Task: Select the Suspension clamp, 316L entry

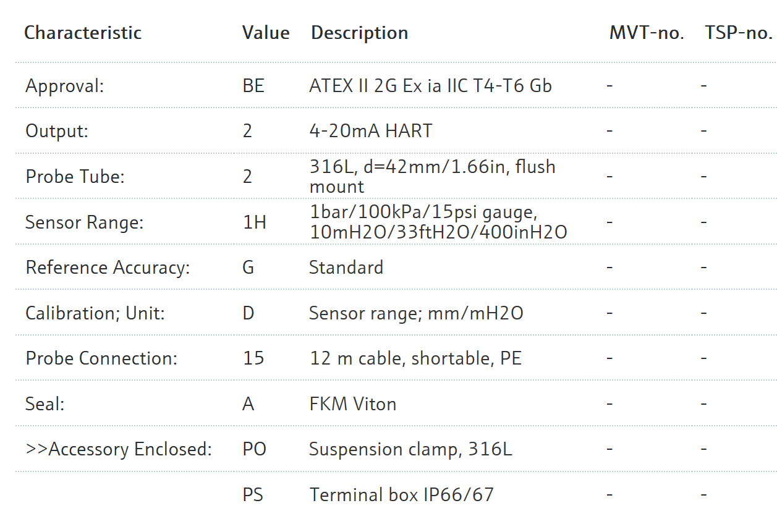Action: coord(410,449)
